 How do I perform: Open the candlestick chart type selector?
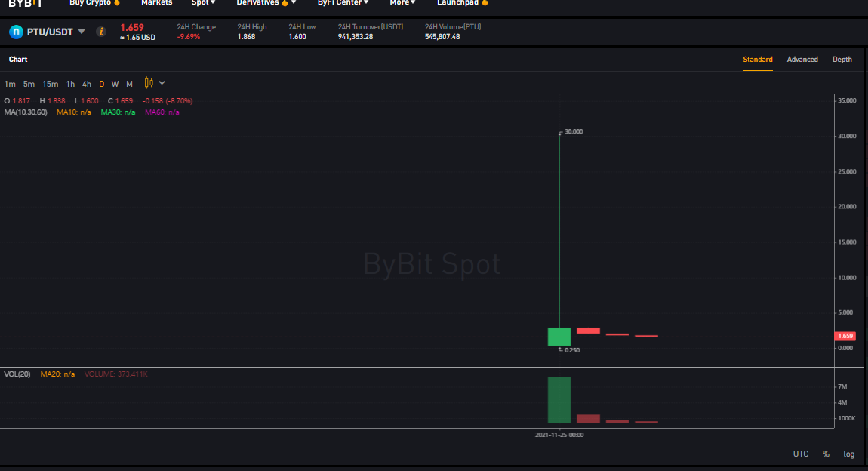point(149,83)
